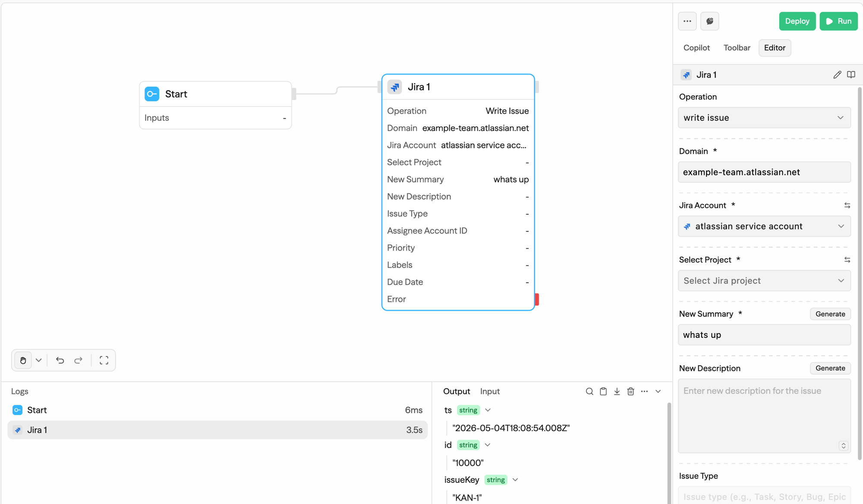Open the cursor mode dropdown chevron

tap(38, 360)
